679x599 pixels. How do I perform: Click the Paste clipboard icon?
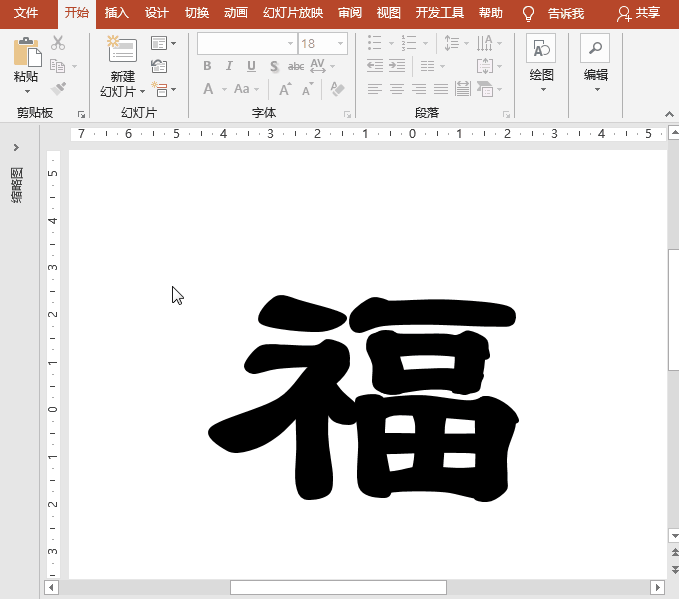(x=27, y=52)
